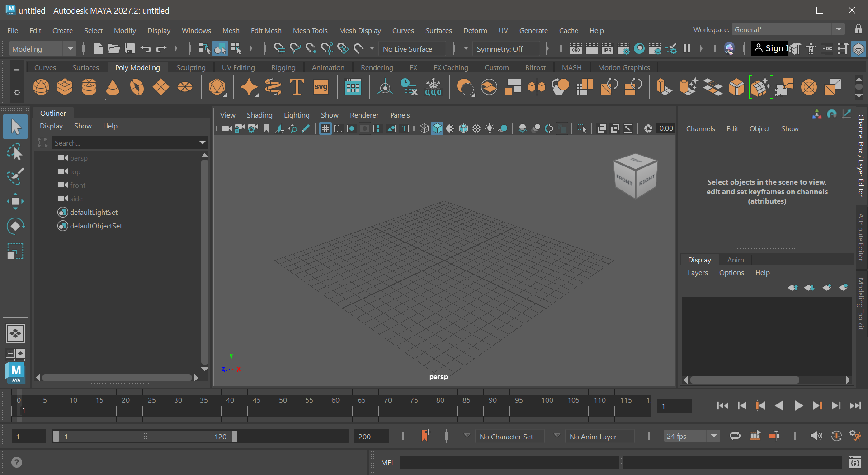Screen dimensions: 868x475
Task: Click the Outliner search field
Action: tap(126, 143)
